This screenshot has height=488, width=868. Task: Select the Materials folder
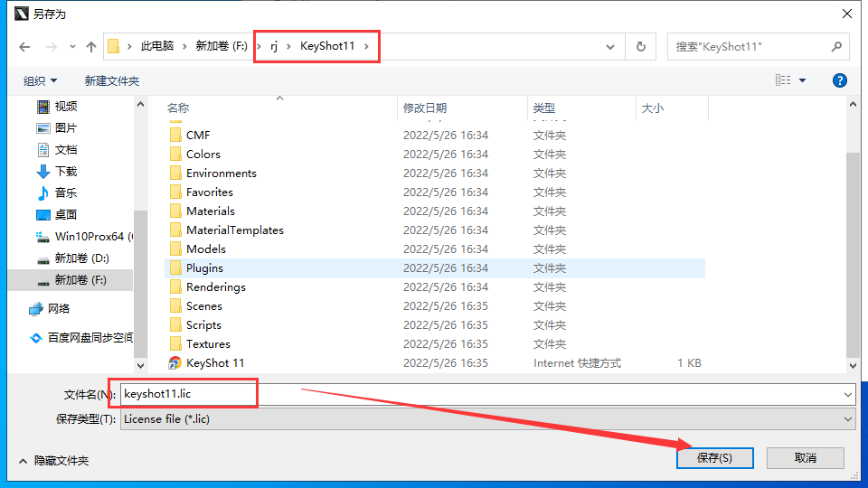[x=211, y=211]
